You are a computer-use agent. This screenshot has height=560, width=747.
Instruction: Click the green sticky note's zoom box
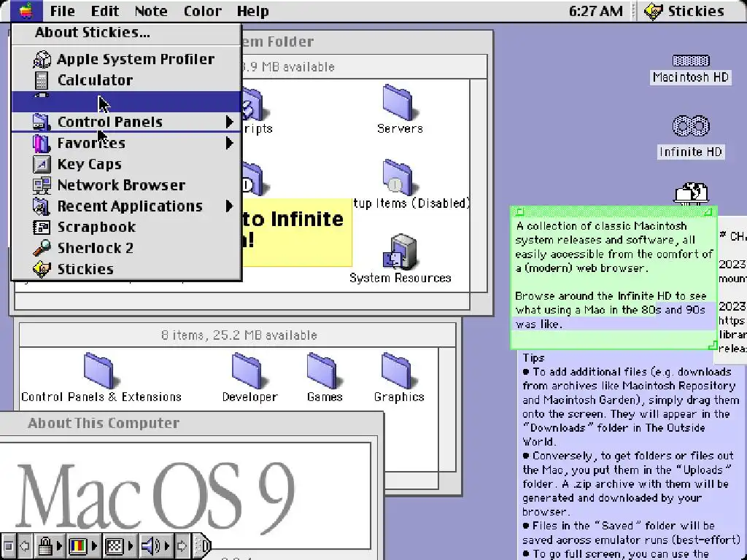(708, 211)
